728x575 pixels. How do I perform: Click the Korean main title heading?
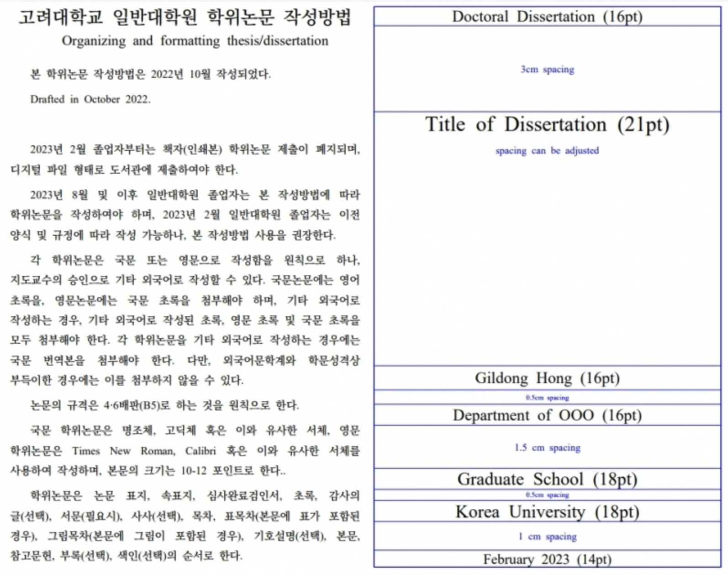185,17
